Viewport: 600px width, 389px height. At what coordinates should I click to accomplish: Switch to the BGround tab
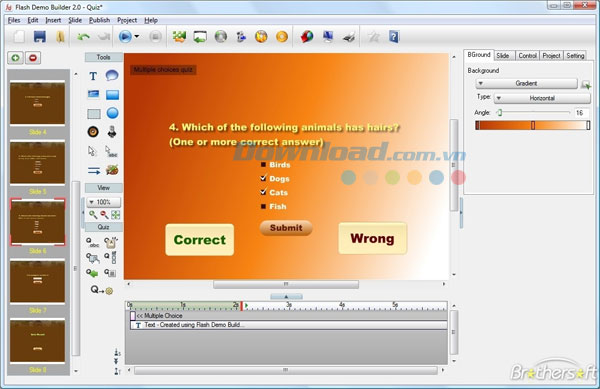479,55
